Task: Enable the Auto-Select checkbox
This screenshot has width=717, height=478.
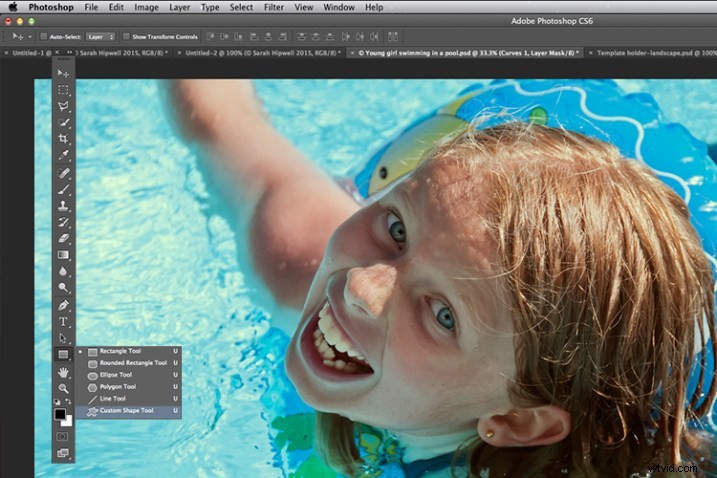Action: pos(44,37)
